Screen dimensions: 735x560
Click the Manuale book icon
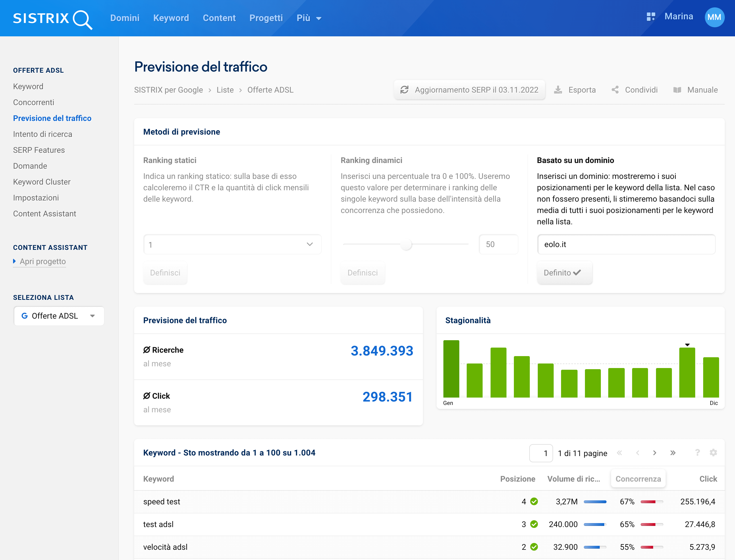point(677,90)
